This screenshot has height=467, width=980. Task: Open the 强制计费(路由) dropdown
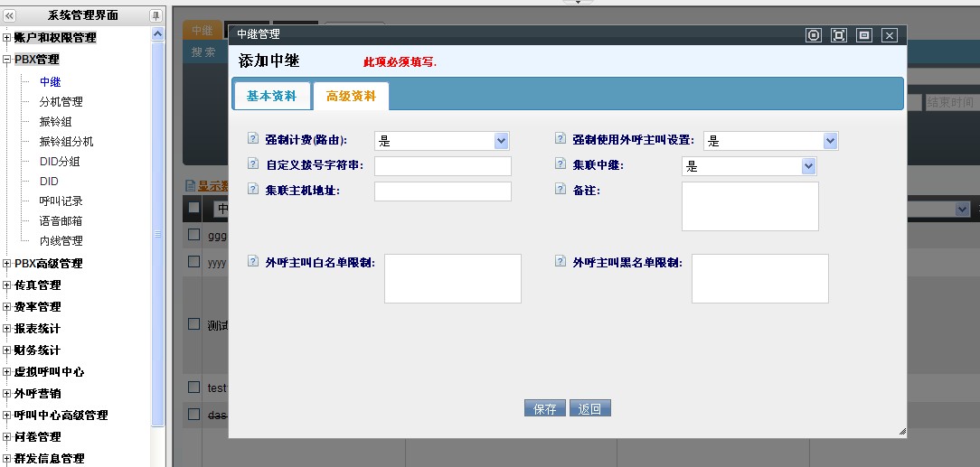pyautogui.click(x=501, y=141)
